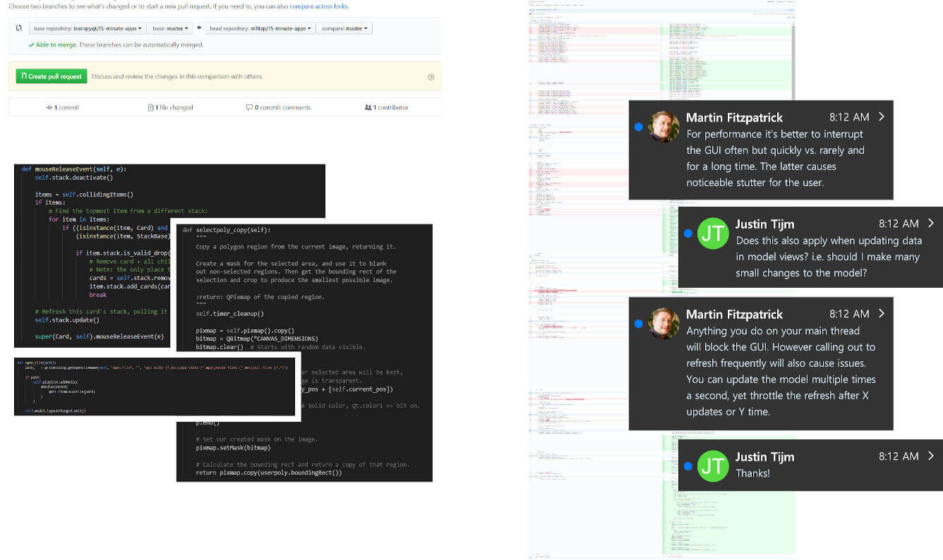Click Martin Fitzpatrick's avatar in the main thread message
Viewport: 943px width, 560px height.
coord(663,324)
